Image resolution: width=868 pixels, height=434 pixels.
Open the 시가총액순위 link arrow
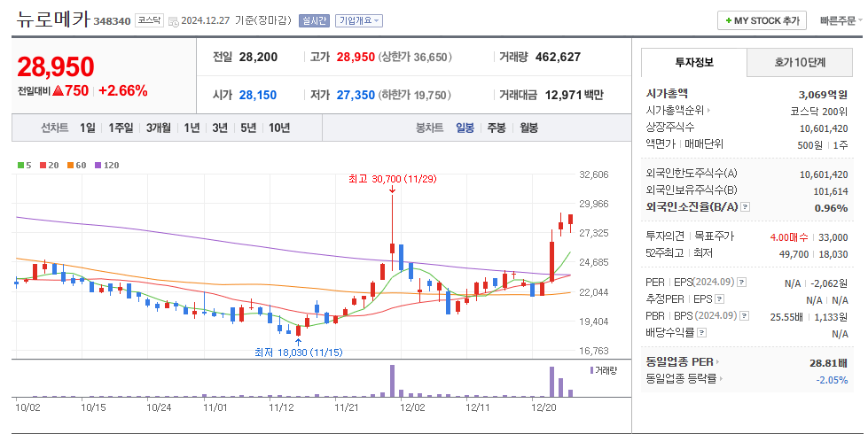coord(709,111)
